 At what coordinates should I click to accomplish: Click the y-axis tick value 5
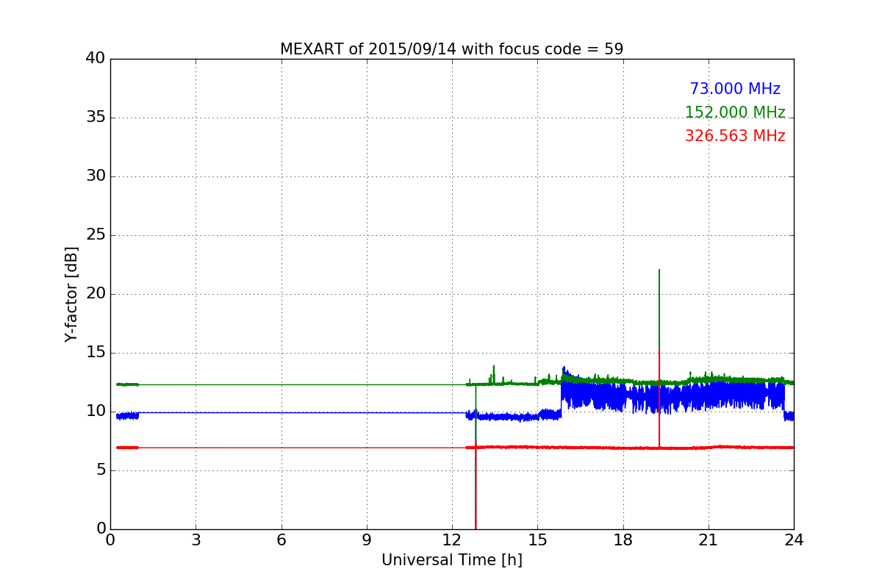point(100,470)
